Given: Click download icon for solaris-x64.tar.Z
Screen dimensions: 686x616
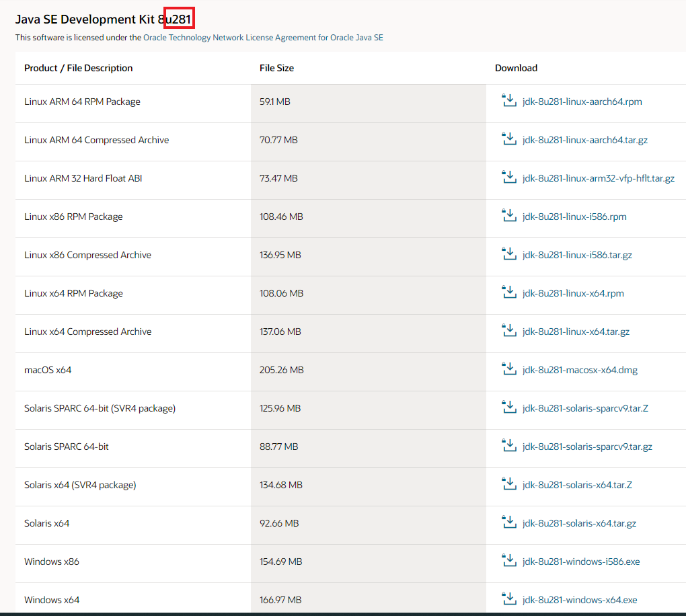Looking at the screenshot, I should click(509, 484).
